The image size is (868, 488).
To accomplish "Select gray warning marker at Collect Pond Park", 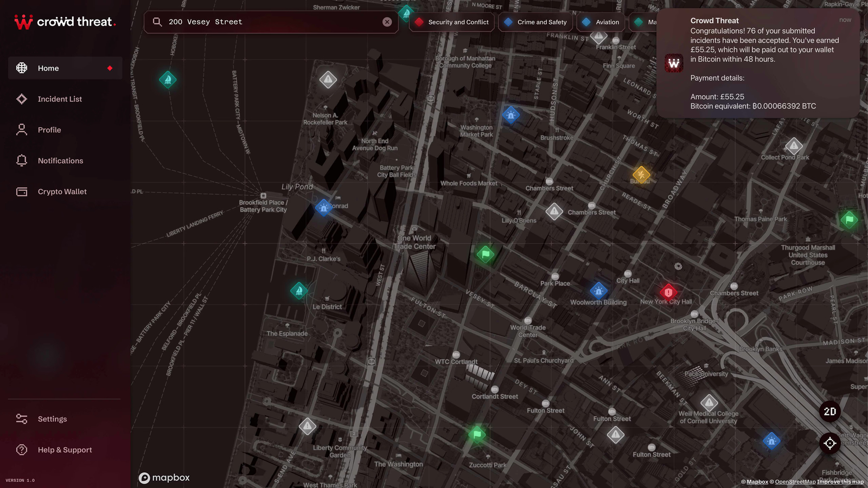I will point(794,146).
